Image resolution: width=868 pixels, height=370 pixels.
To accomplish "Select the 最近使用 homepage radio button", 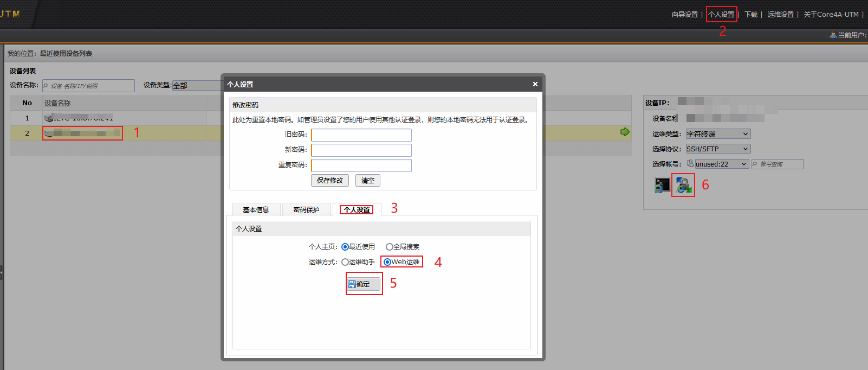I will tap(345, 247).
